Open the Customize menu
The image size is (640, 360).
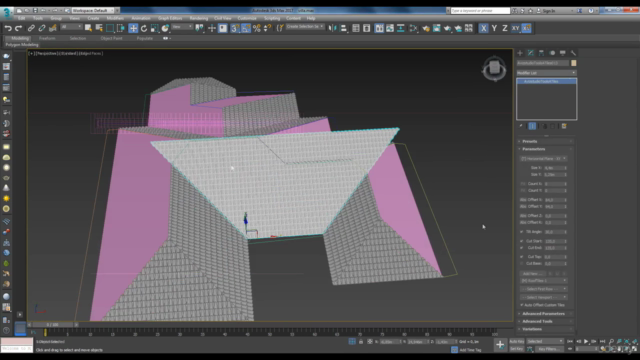(x=247, y=18)
